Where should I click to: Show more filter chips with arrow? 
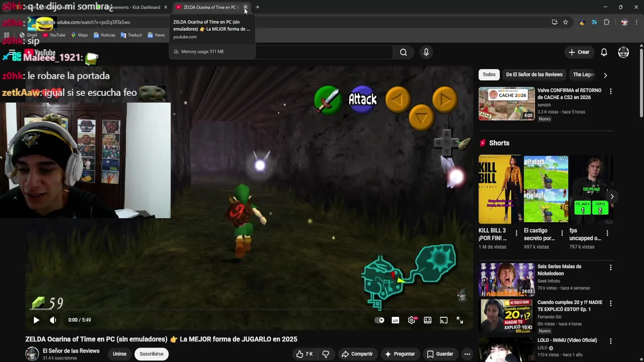click(605, 75)
